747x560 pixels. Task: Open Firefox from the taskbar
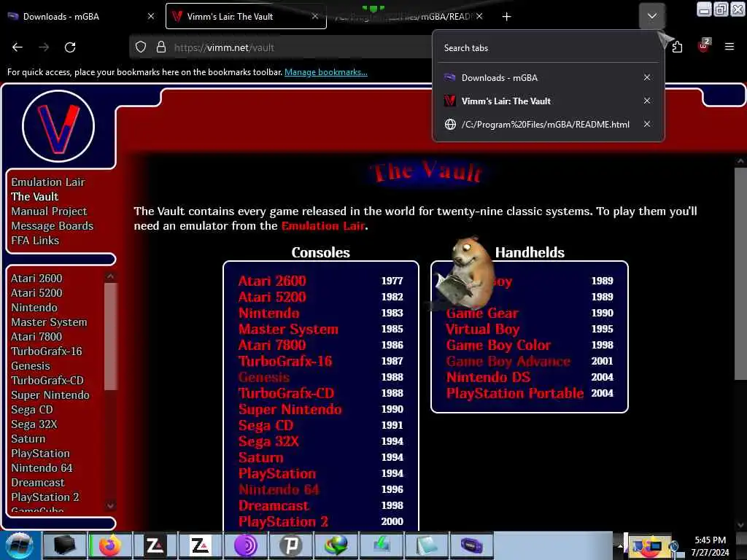[109, 545]
